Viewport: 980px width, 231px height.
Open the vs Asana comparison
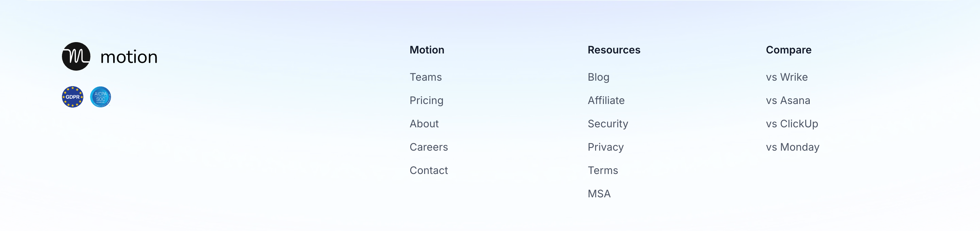tap(787, 100)
